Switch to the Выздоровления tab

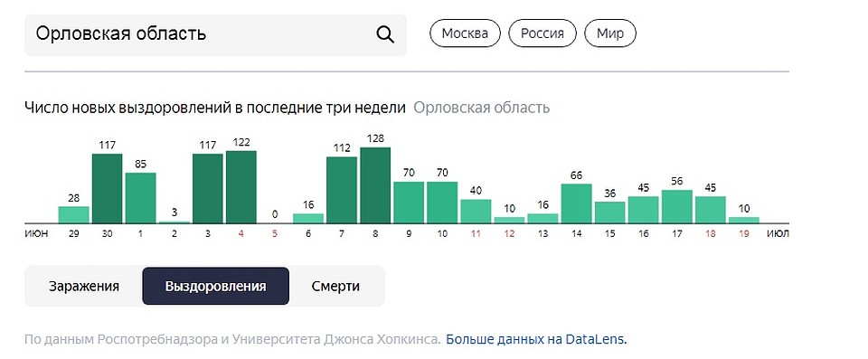tap(215, 287)
